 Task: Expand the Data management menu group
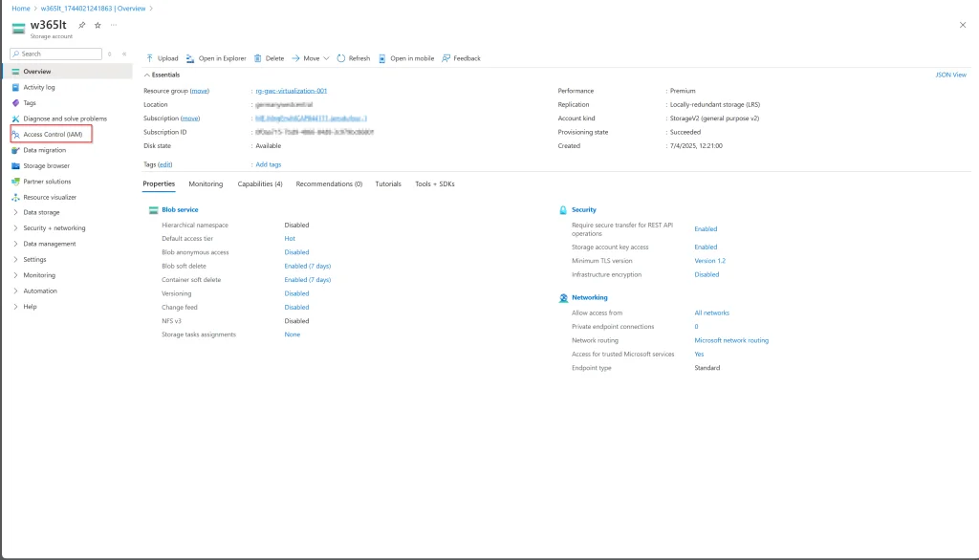[15, 244]
